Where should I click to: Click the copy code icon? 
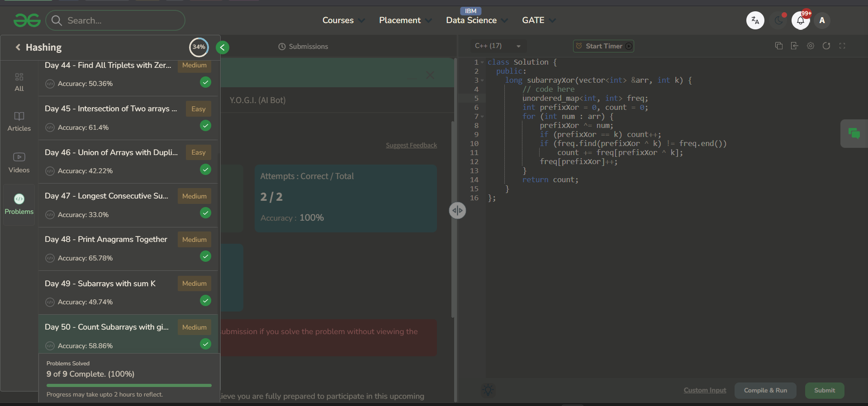tap(779, 46)
